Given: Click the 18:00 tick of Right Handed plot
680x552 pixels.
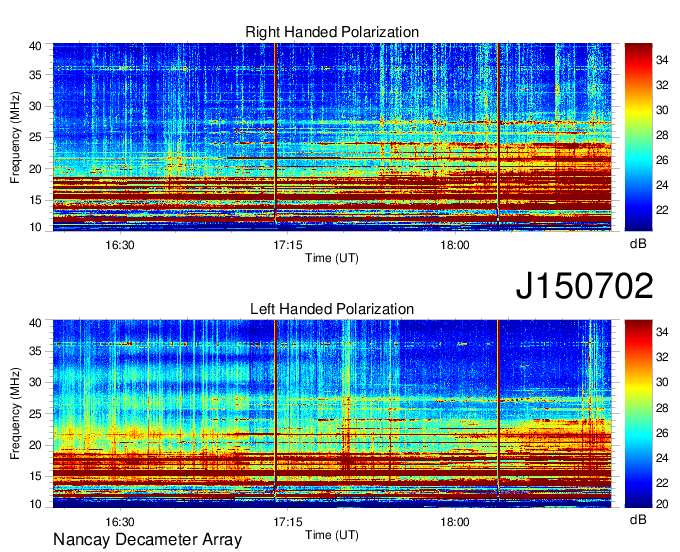Looking at the screenshot, I should pos(455,245).
